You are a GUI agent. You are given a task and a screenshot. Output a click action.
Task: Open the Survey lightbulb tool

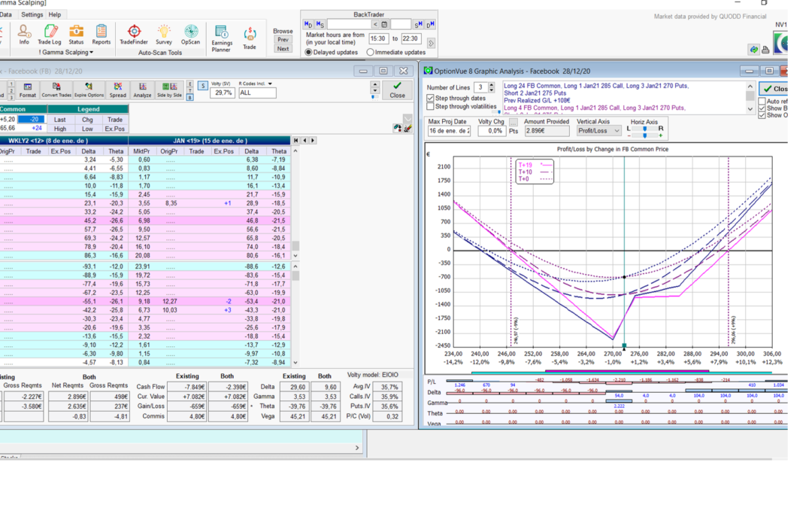click(x=164, y=35)
